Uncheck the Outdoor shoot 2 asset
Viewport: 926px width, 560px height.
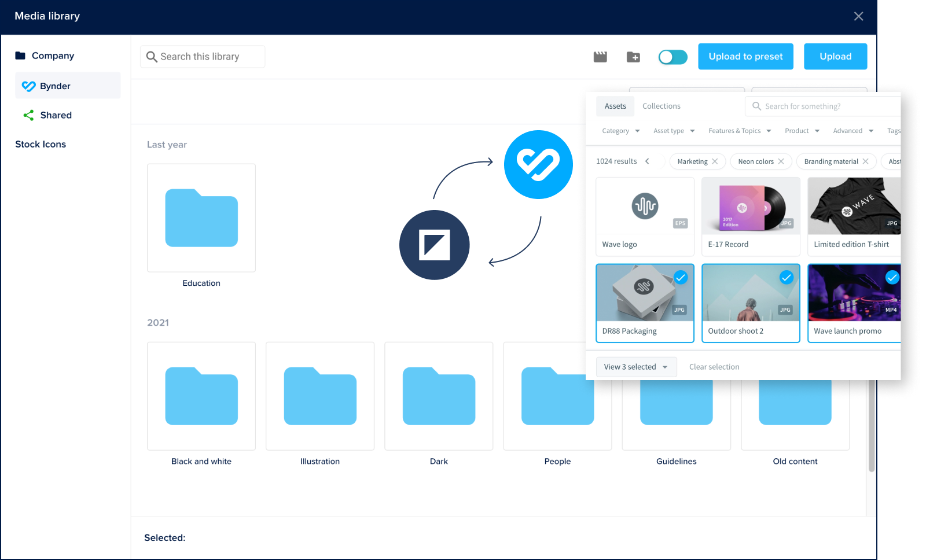click(786, 278)
